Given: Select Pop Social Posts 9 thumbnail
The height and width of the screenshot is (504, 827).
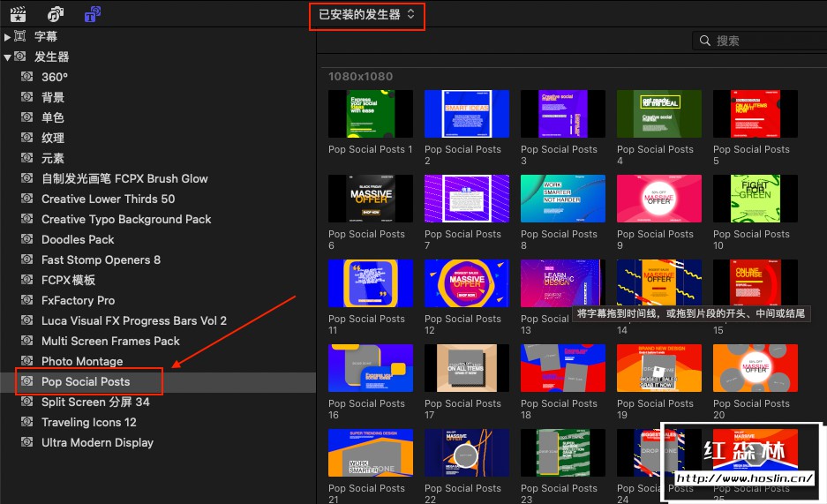Looking at the screenshot, I should (x=659, y=199).
